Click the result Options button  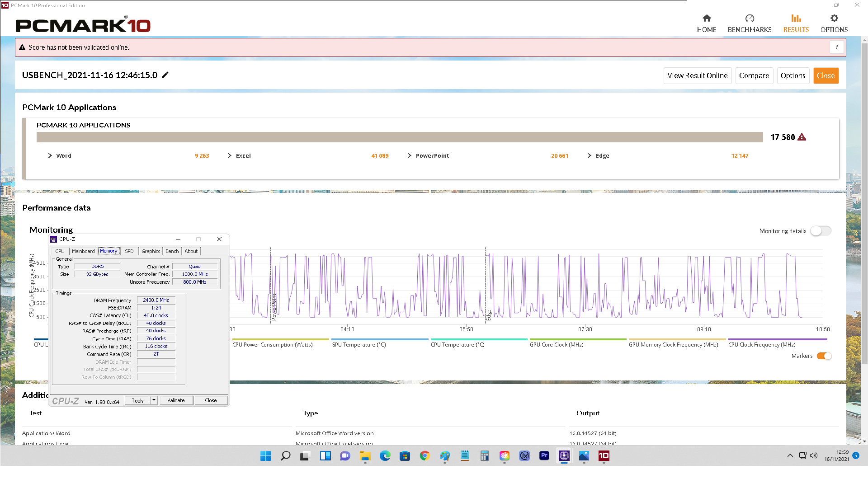coord(793,75)
